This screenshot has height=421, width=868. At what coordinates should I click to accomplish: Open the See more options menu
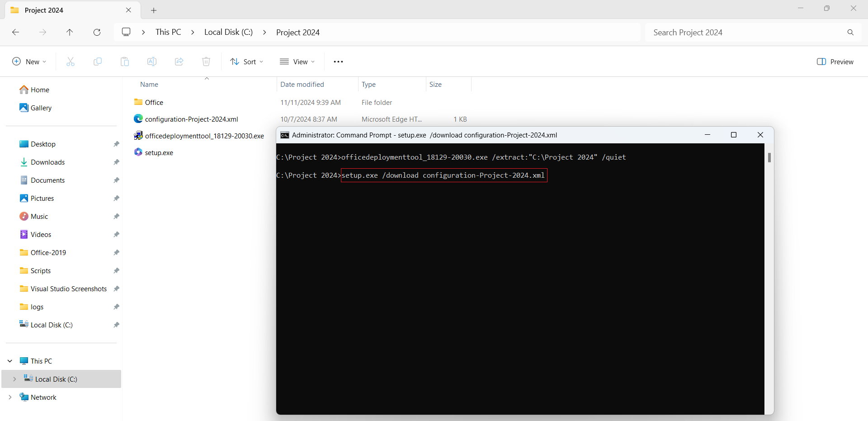pos(338,61)
